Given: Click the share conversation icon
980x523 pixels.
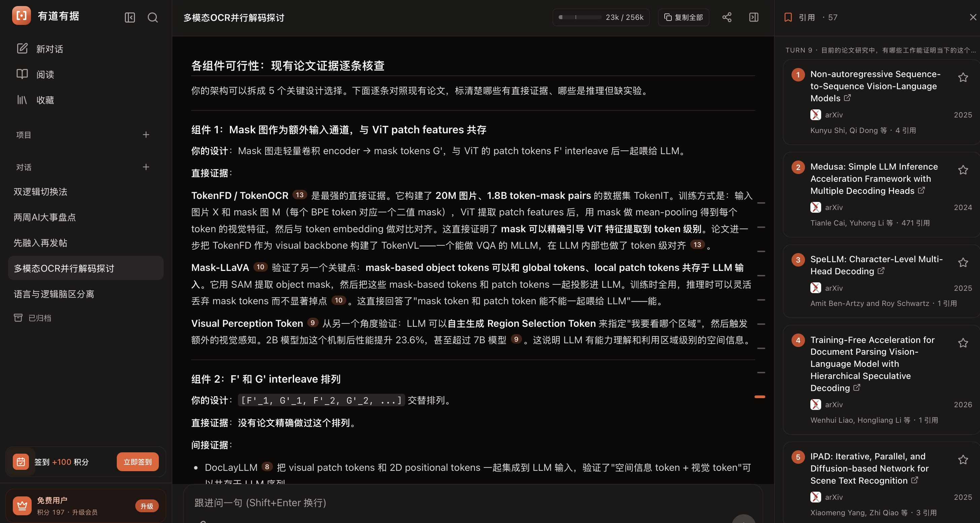Looking at the screenshot, I should click(x=727, y=17).
